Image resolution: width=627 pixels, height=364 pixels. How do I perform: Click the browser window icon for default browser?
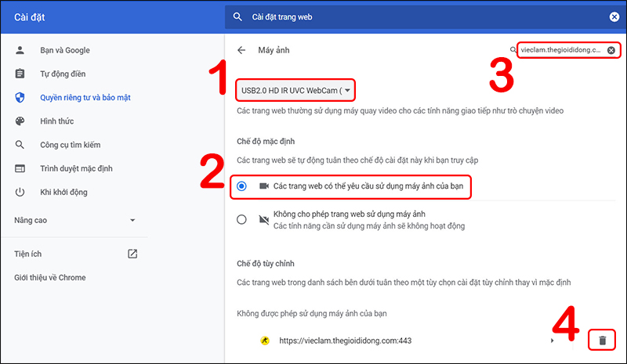click(20, 168)
